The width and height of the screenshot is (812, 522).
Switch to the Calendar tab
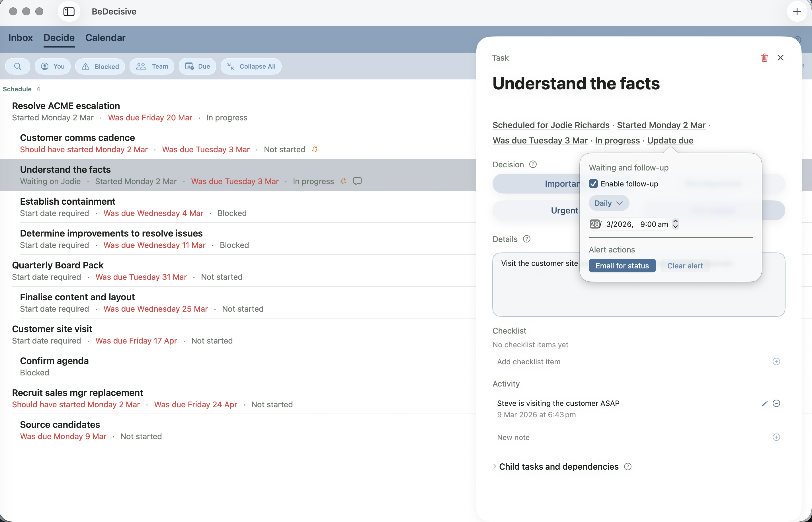[105, 38]
